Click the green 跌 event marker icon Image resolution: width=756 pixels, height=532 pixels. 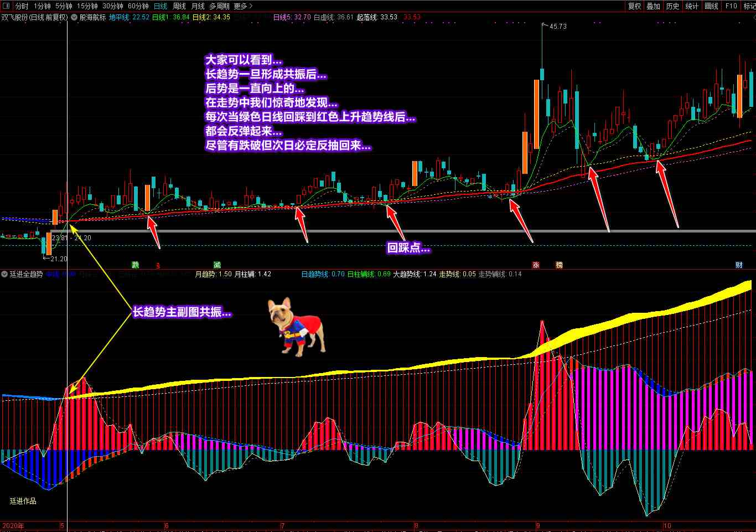click(x=135, y=265)
